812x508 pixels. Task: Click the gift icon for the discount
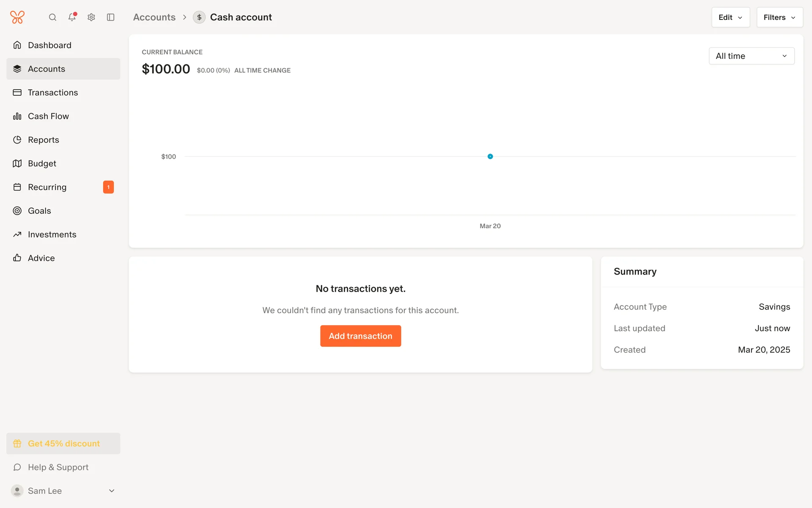click(x=17, y=444)
